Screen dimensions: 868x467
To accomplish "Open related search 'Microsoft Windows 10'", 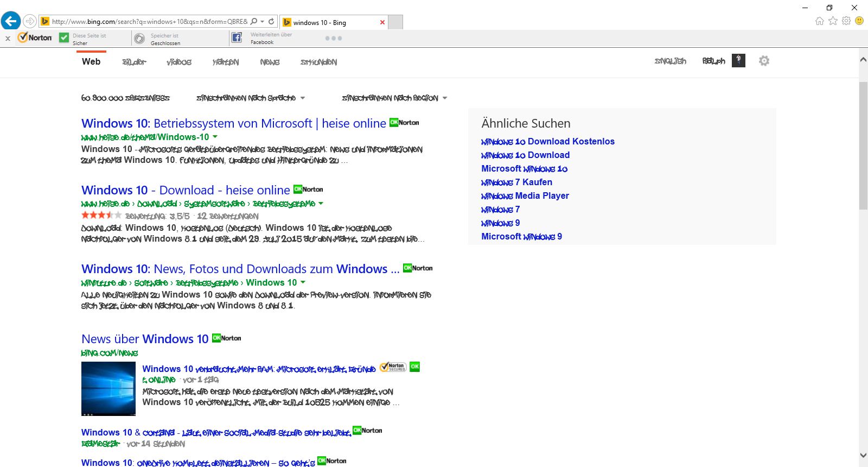I will tap(525, 169).
